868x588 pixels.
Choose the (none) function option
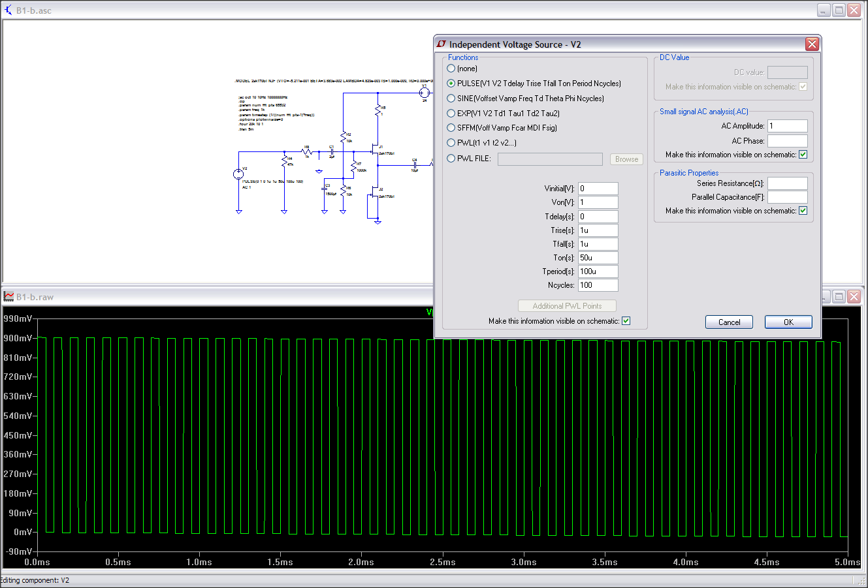[x=451, y=69]
